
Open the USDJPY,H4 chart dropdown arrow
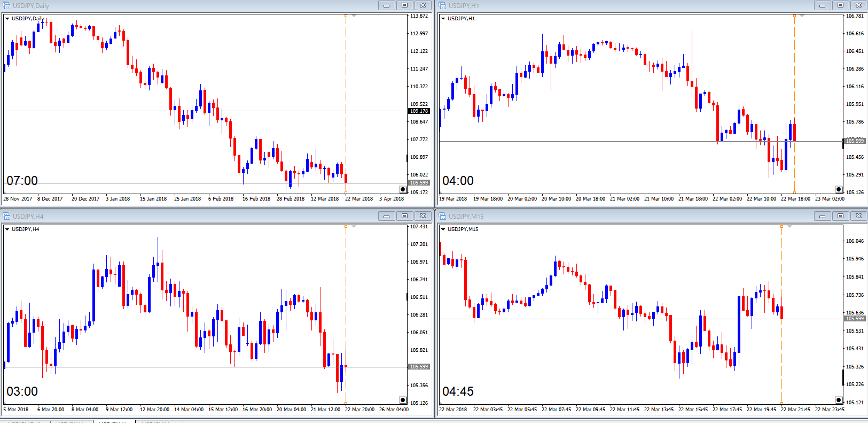coord(7,229)
